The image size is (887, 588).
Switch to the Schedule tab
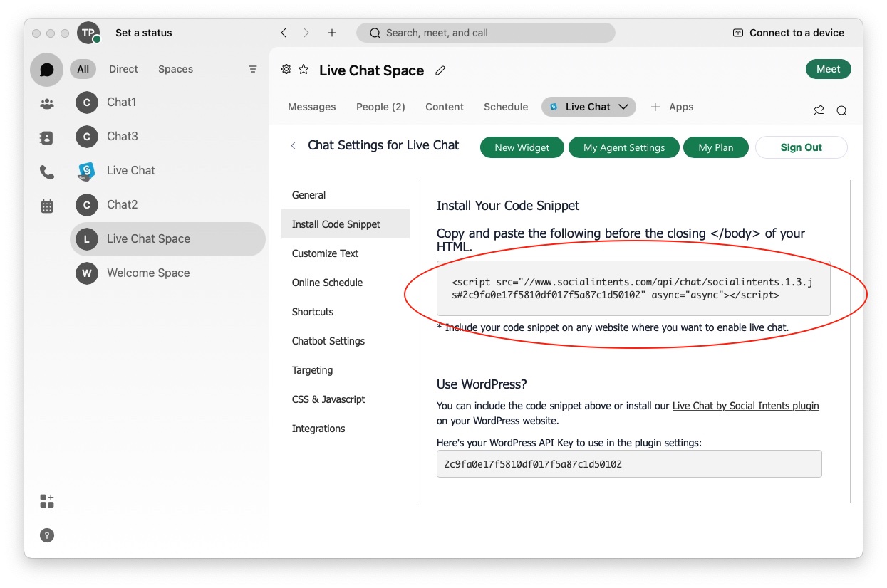pos(506,107)
